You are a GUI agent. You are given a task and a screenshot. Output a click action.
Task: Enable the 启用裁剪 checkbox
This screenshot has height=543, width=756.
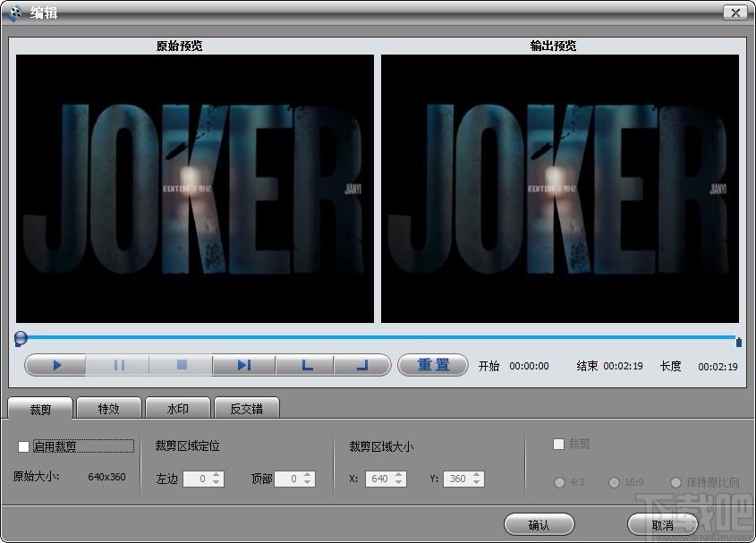point(23,446)
